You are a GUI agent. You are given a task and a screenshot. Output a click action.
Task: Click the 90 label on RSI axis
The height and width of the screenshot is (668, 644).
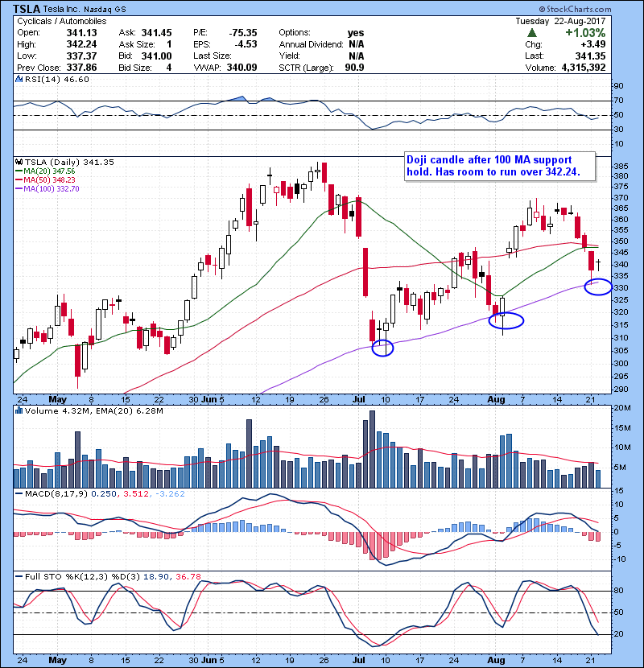[618, 86]
